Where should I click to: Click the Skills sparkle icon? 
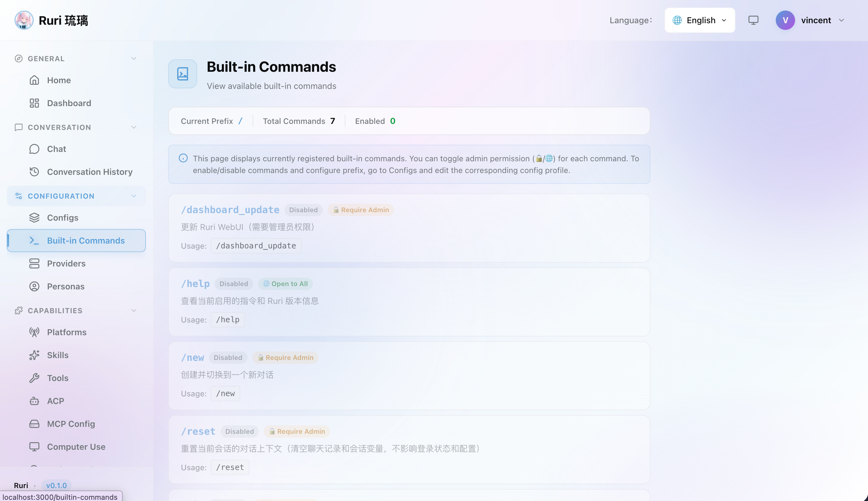tap(34, 355)
